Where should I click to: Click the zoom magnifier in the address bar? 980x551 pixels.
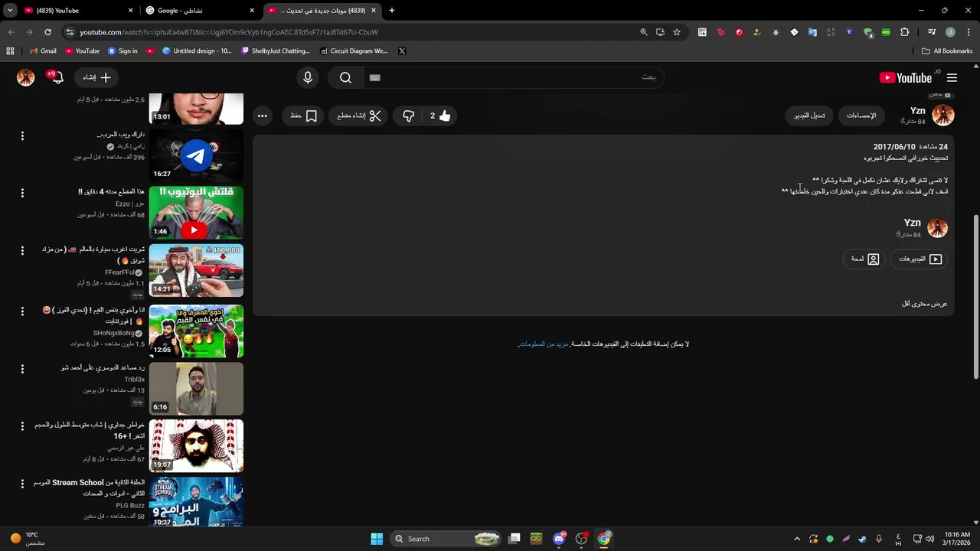point(643,32)
